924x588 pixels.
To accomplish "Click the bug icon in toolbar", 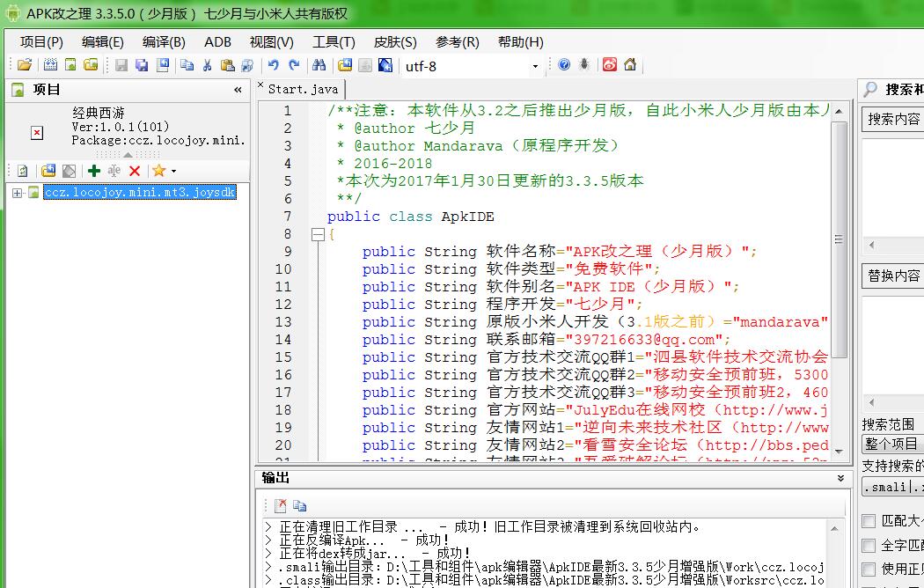I will pos(584,65).
